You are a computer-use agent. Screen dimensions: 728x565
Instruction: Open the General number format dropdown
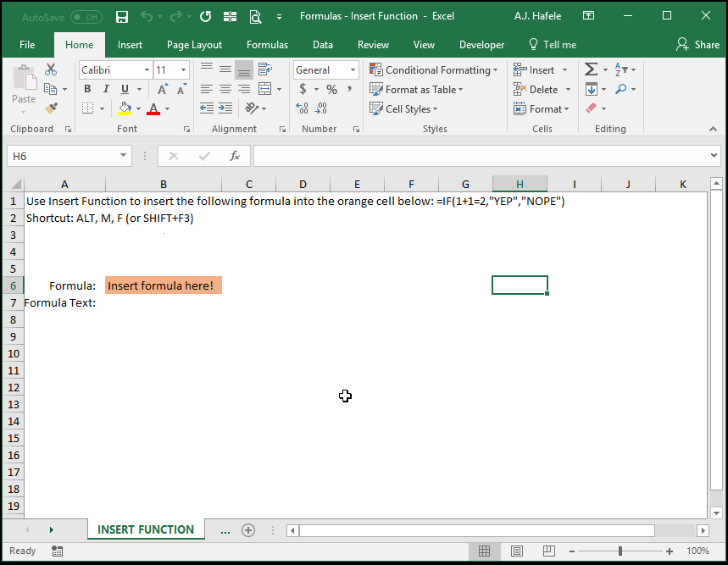[x=353, y=70]
